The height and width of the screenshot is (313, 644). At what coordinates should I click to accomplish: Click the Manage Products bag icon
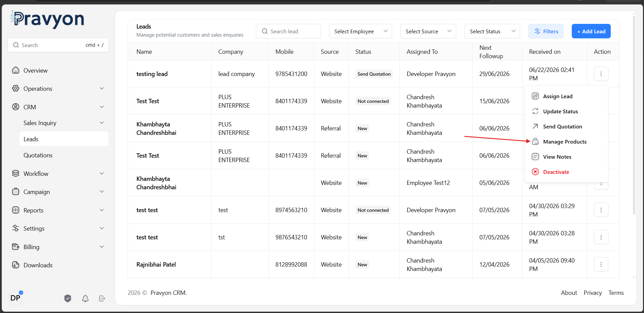[535, 142]
